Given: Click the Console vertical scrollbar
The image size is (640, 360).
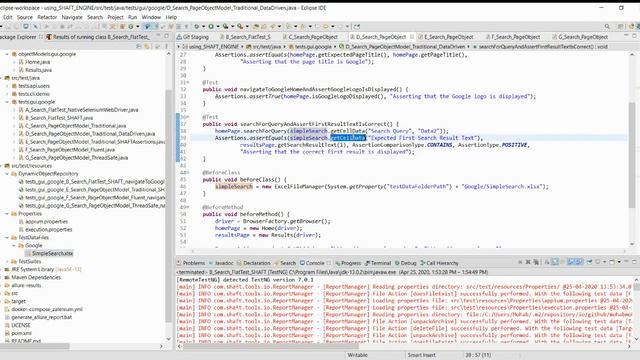Looking at the screenshot, I should pos(636,287).
